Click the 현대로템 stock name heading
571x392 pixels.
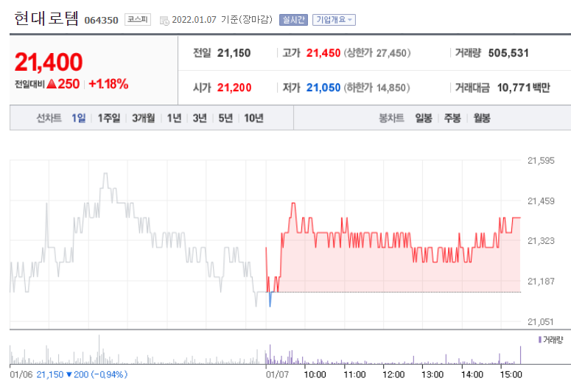pos(46,18)
